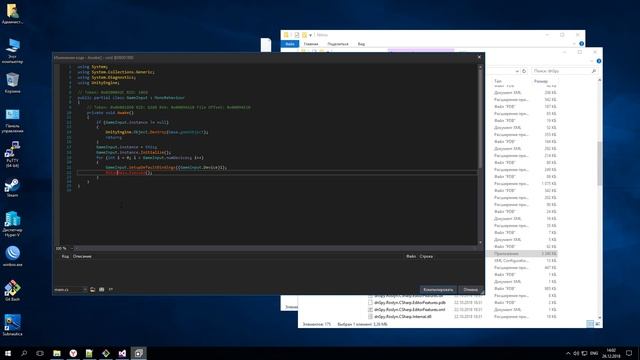Open the Steam desktop shortcut
This screenshot has height=360, width=640.
pyautogui.click(x=12, y=188)
